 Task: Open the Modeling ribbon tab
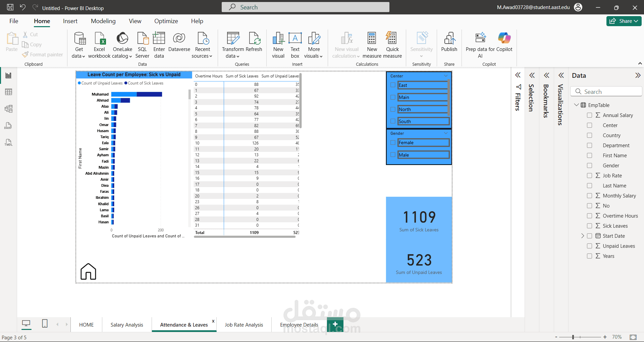click(x=103, y=21)
